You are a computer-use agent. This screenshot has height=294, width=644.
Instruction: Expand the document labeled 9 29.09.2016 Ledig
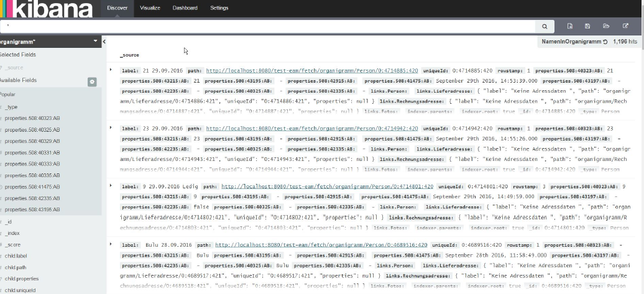[111, 185]
